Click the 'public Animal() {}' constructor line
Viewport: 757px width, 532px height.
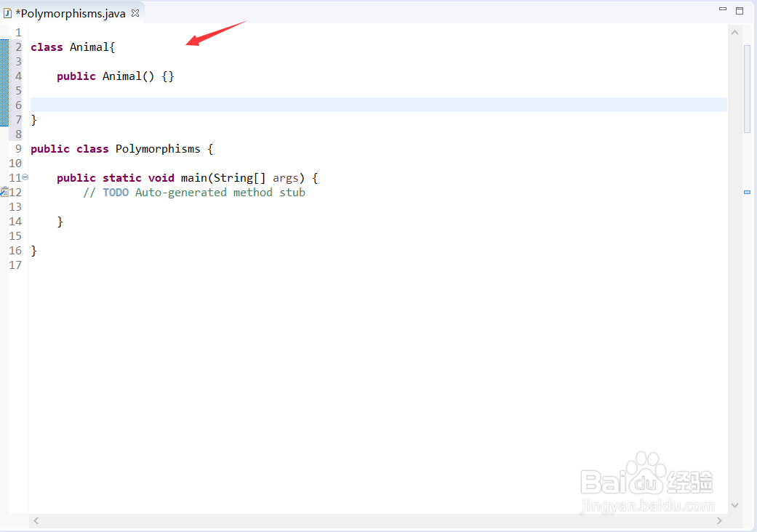116,76
